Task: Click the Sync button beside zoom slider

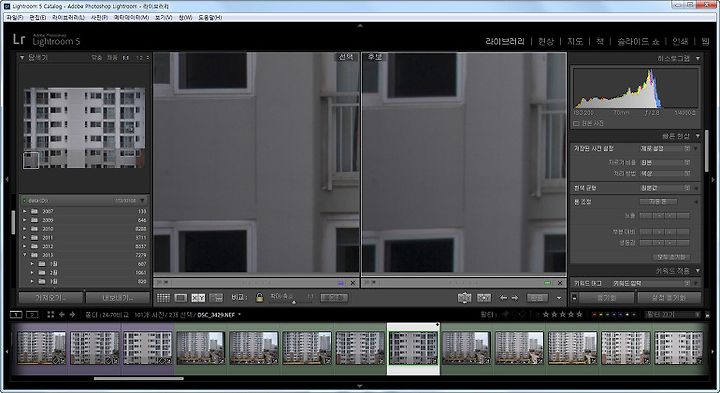Action: pyautogui.click(x=334, y=298)
